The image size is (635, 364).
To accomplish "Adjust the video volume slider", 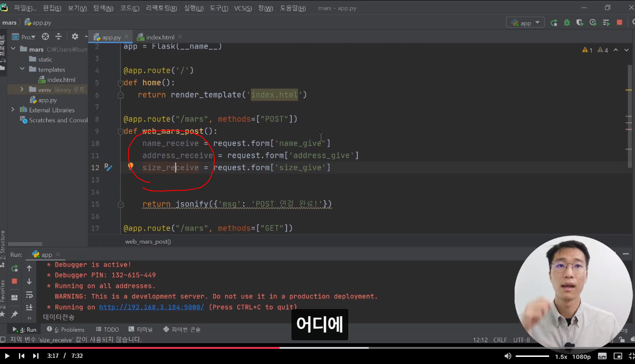I will (x=533, y=356).
